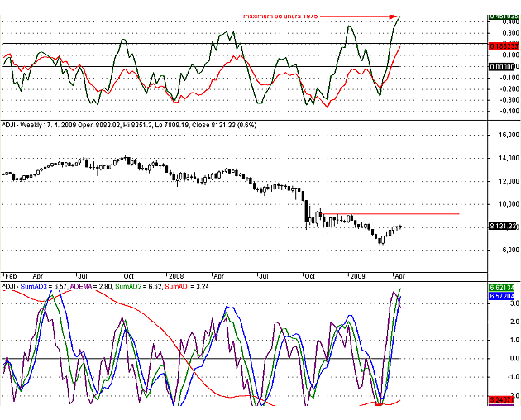
Task: Click the red annotation text in the top panel
Action: click(x=281, y=16)
